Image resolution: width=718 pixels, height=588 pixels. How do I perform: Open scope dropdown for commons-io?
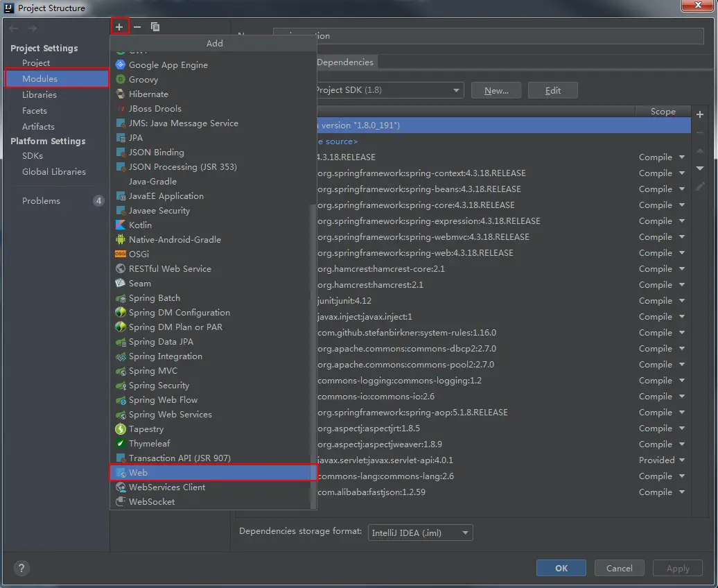pos(682,397)
